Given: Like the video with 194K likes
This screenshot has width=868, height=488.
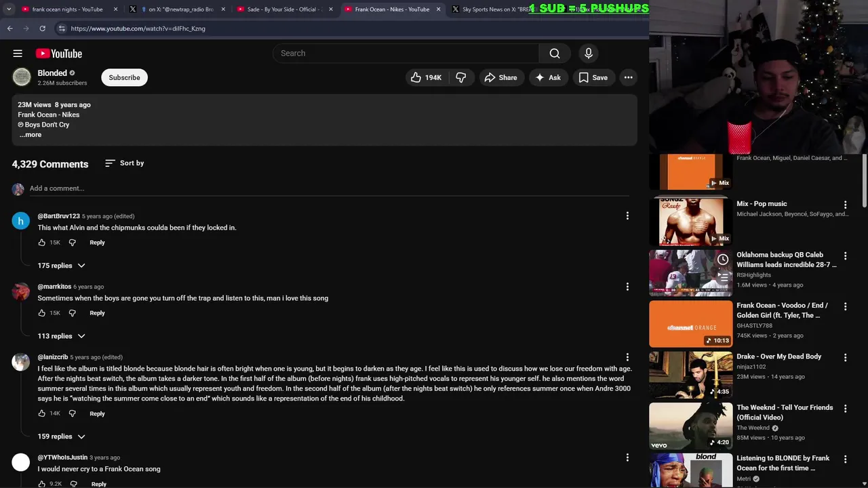Looking at the screenshot, I should coord(426,77).
